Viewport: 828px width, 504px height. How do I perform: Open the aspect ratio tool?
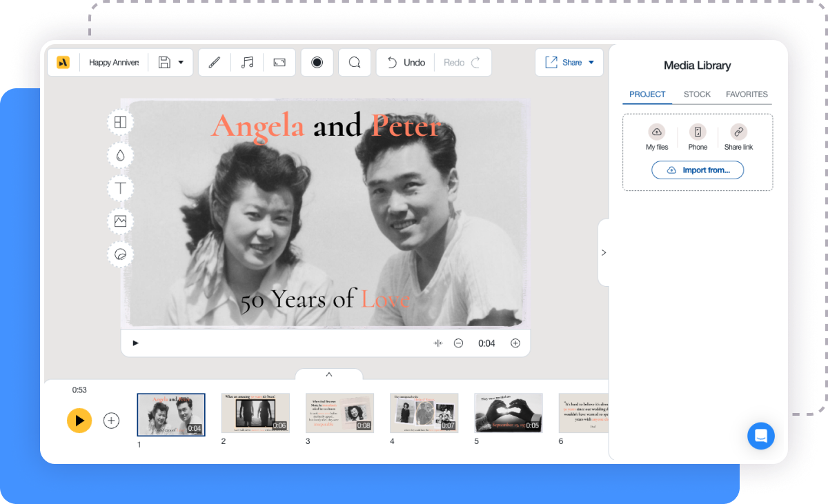(279, 62)
